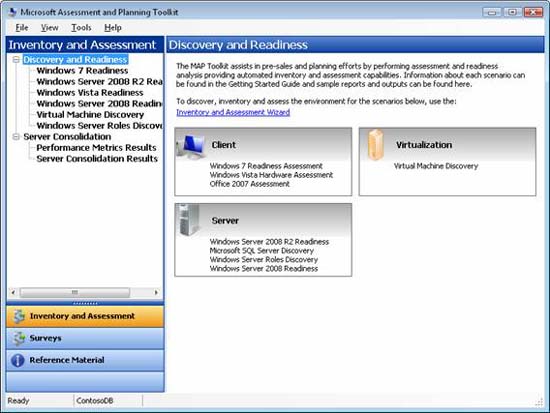Open the Tools menu
The width and height of the screenshot is (550, 413).
[x=81, y=27]
